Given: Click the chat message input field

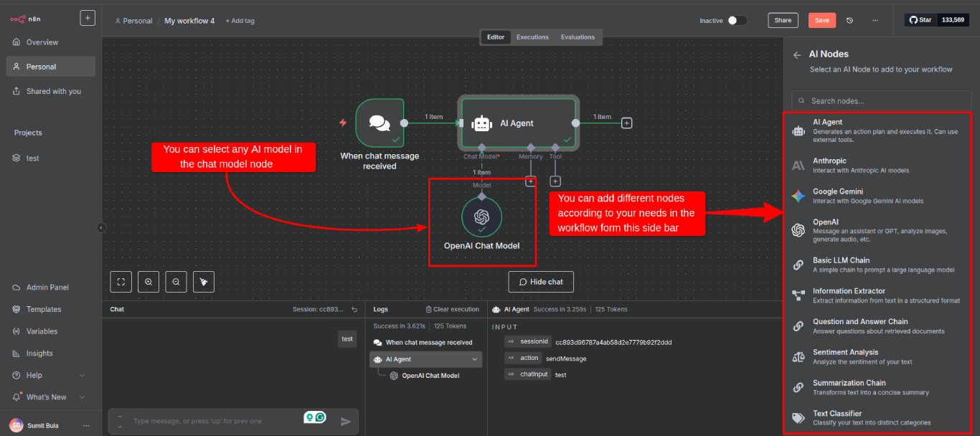Looking at the screenshot, I should (x=215, y=421).
